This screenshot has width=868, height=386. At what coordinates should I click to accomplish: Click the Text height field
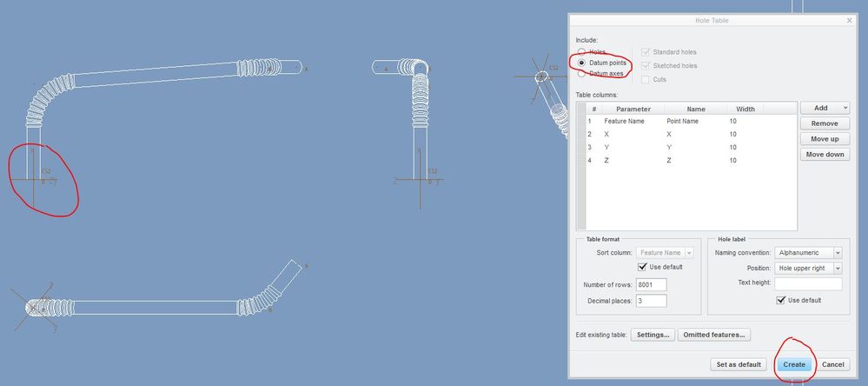tap(808, 284)
